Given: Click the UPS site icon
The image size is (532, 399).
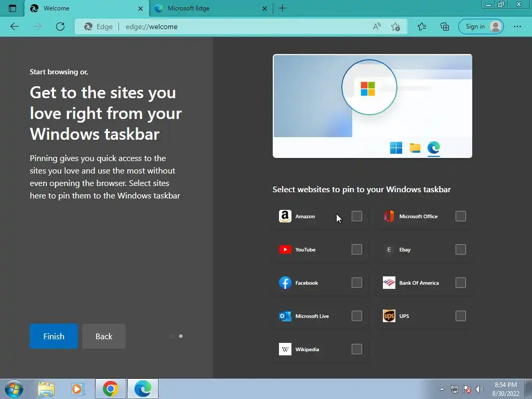Looking at the screenshot, I should click(x=389, y=316).
